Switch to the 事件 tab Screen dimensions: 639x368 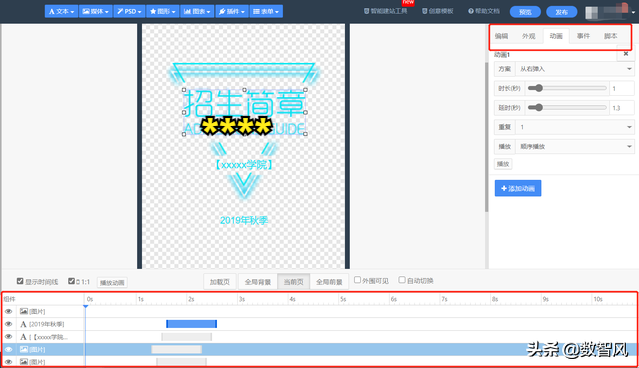[x=583, y=36]
